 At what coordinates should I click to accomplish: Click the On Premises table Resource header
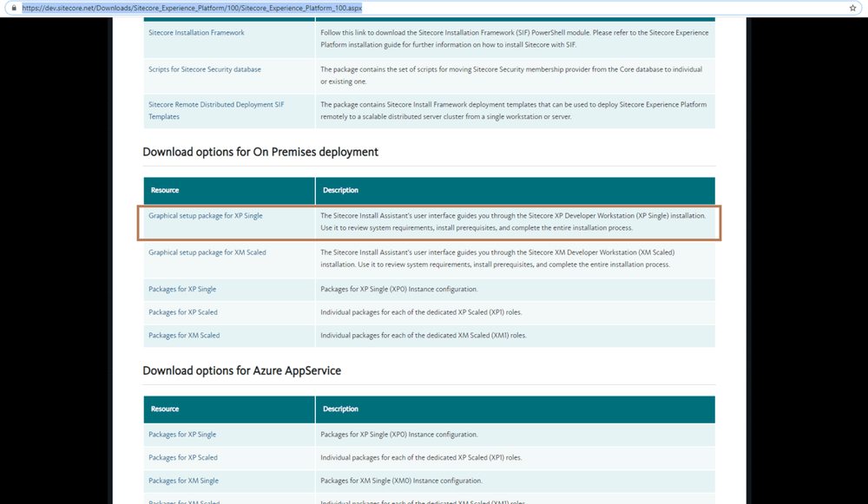pos(164,190)
